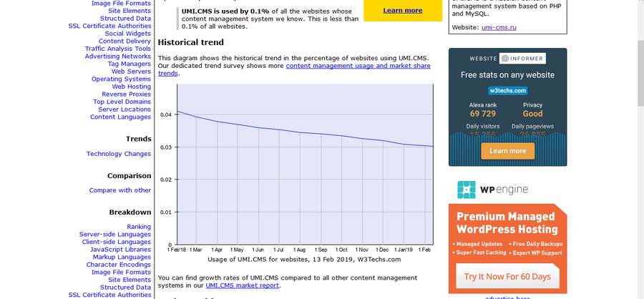Open Compare with other link

click(120, 190)
